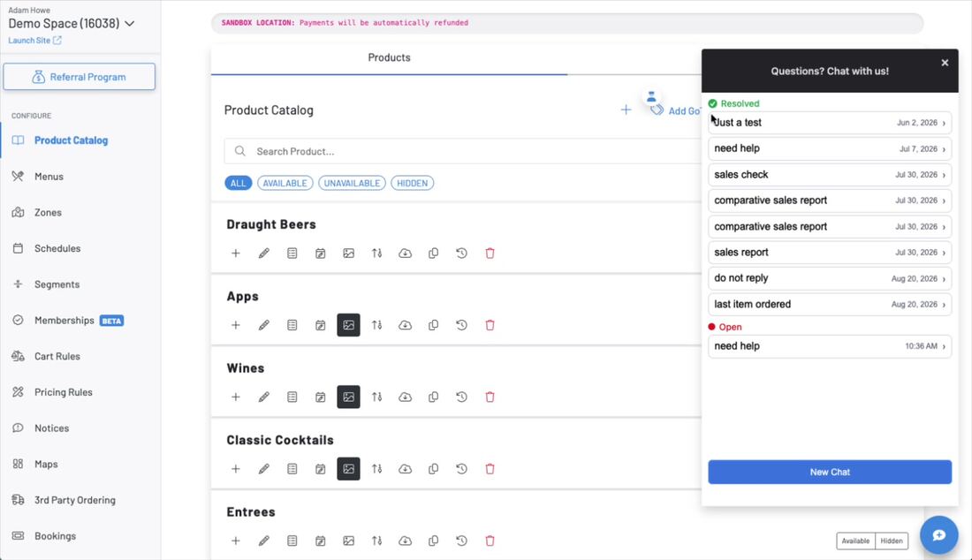Open the 'do not reply' conversation
Image resolution: width=972 pixels, height=560 pixels.
[x=830, y=278]
